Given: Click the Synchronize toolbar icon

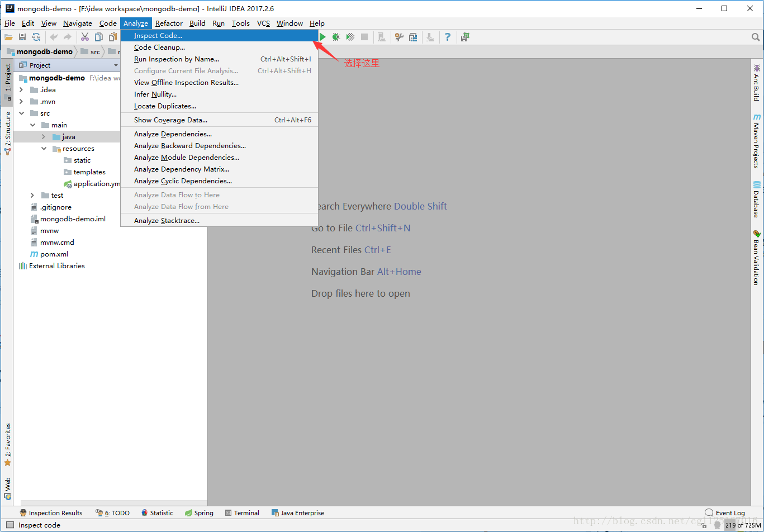Looking at the screenshot, I should (36, 37).
